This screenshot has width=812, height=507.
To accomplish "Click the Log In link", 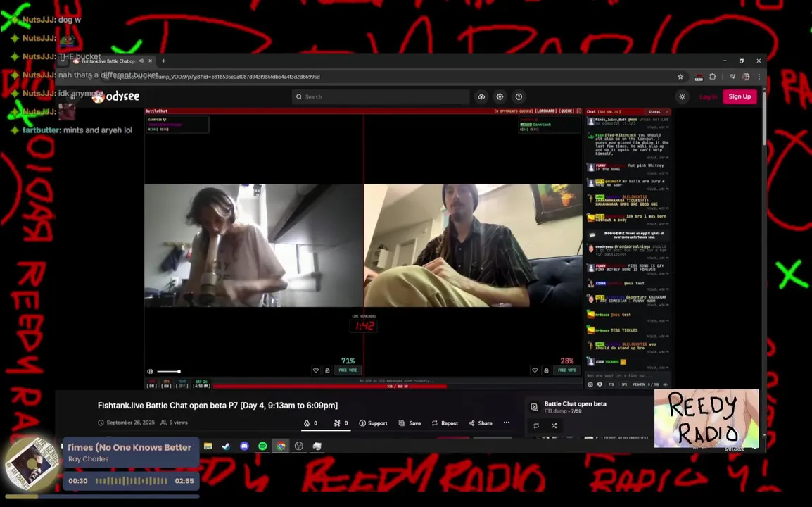I will click(708, 96).
